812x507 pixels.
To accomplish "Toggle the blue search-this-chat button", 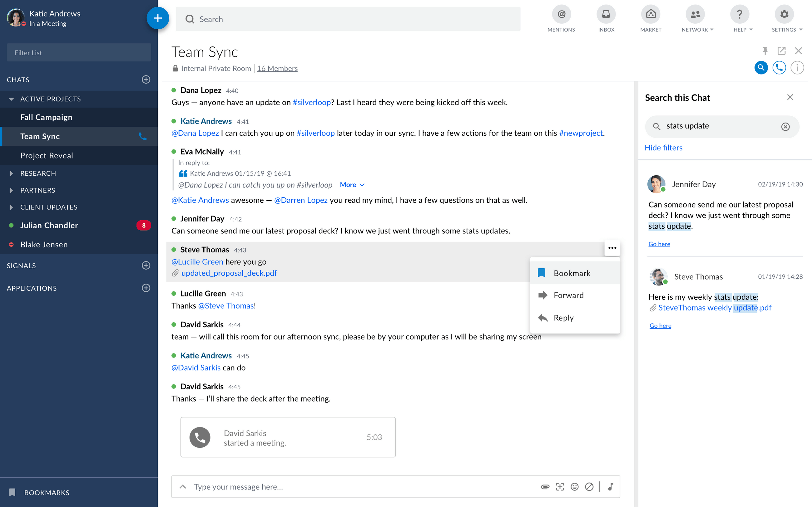I will (x=761, y=68).
